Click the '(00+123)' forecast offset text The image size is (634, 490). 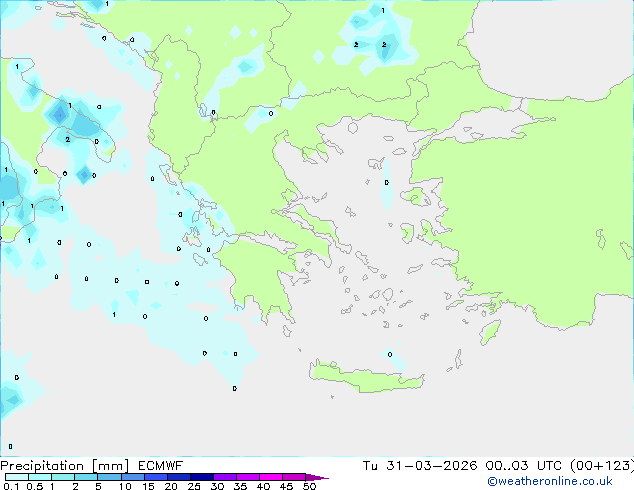602,466
